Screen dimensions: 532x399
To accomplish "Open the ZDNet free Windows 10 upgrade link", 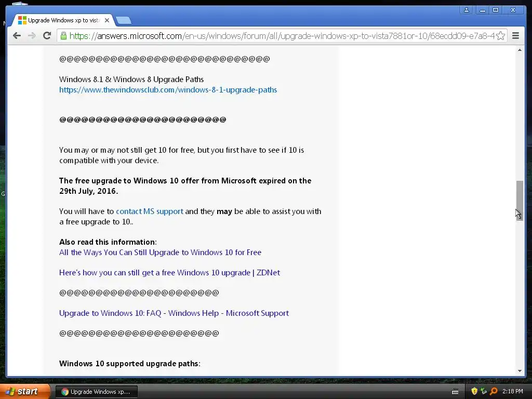I will coord(170,273).
